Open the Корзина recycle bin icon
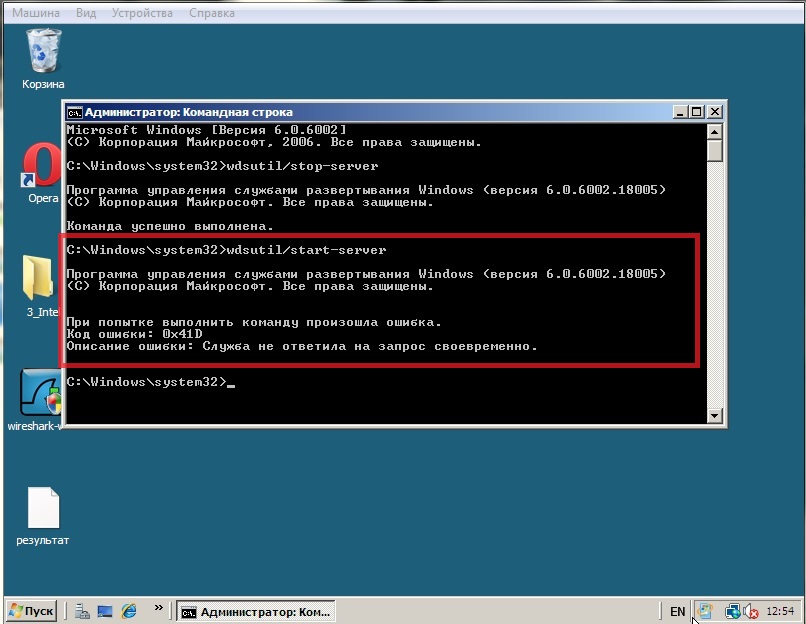 (x=43, y=58)
